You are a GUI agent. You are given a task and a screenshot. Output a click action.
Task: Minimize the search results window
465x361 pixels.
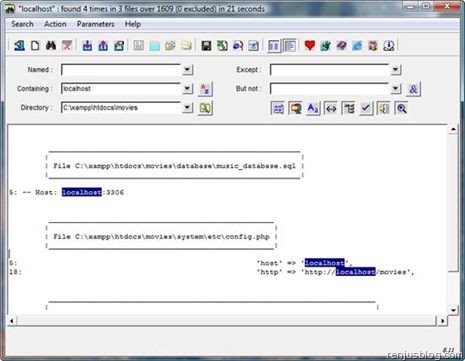(411, 6)
